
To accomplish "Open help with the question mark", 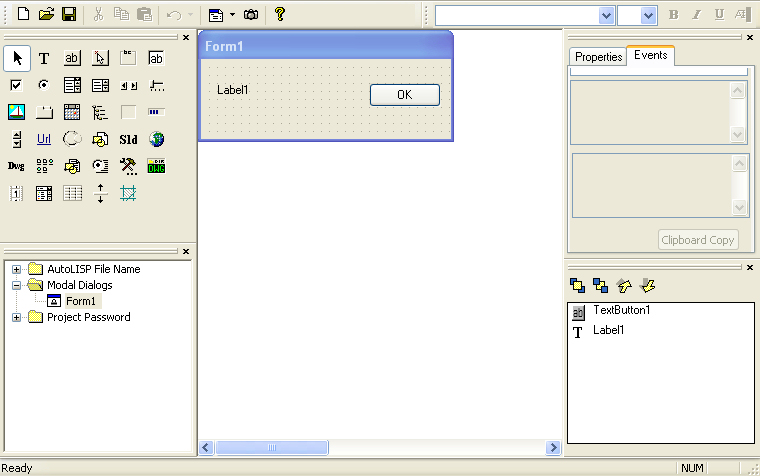I will pos(280,14).
